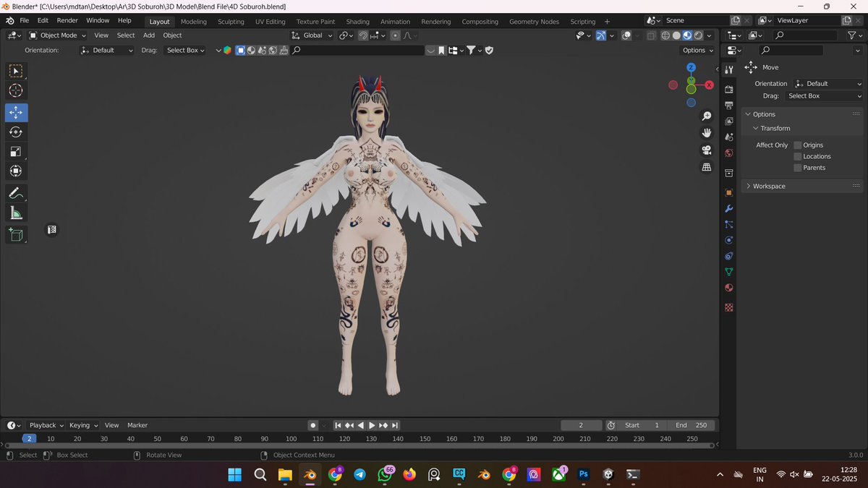Open the Material properties tab
This screenshot has width=868, height=488.
click(x=729, y=288)
